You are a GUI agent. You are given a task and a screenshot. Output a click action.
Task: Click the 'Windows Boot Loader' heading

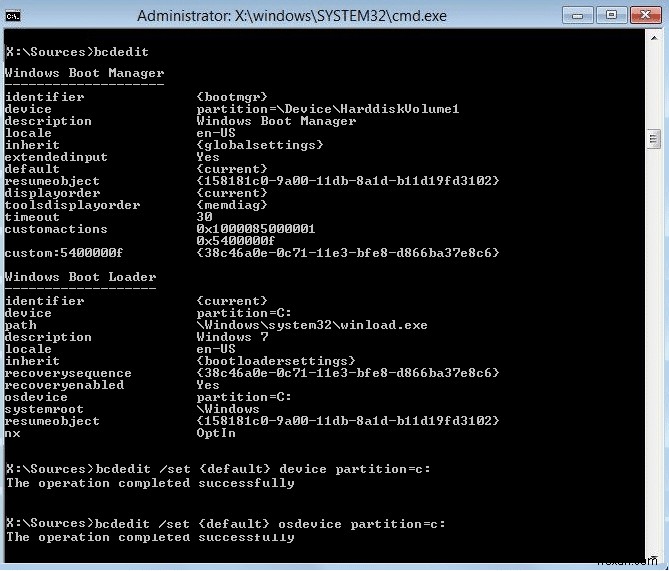click(x=81, y=277)
